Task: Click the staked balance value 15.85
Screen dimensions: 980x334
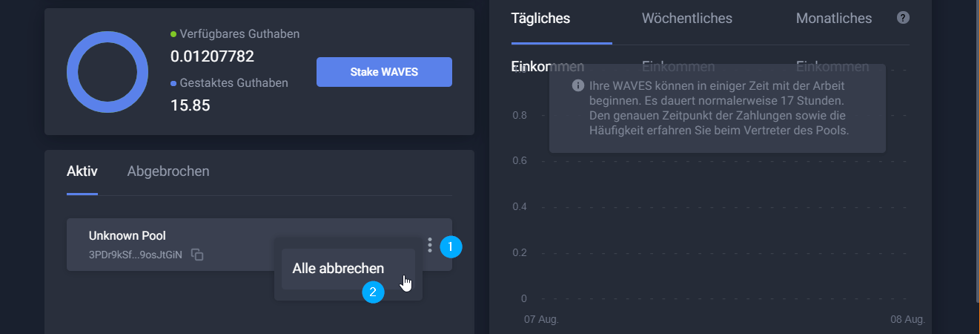Action: [x=191, y=105]
